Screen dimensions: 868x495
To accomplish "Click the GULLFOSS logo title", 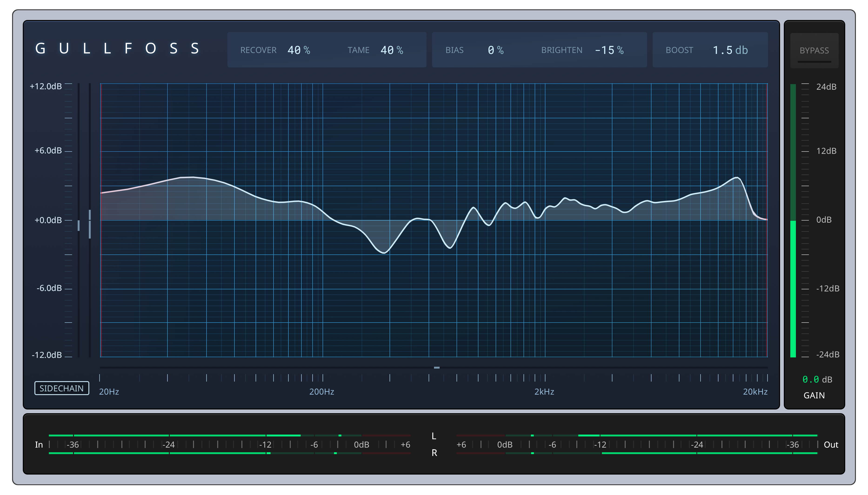I will pos(117,49).
